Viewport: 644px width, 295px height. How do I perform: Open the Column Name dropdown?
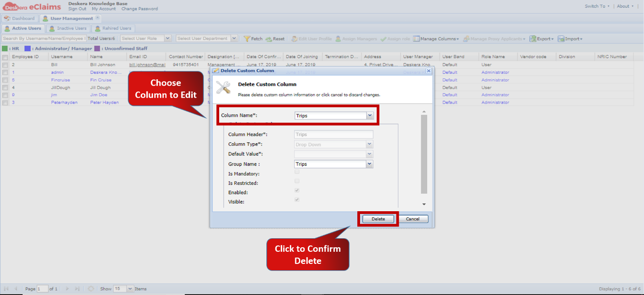[x=369, y=115]
